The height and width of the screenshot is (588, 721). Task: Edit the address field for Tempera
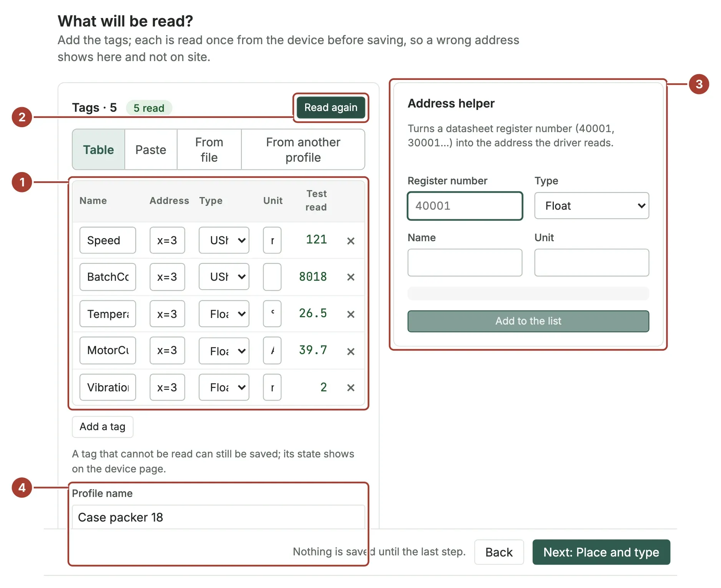tap(167, 314)
